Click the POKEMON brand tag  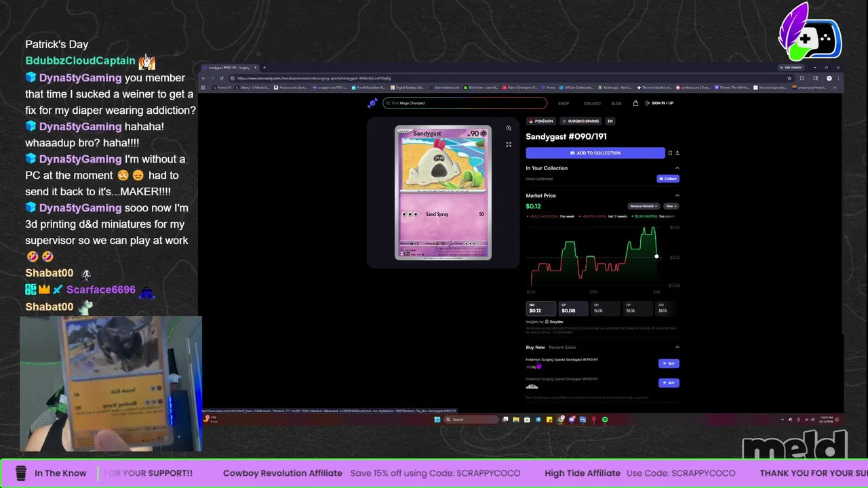(x=541, y=121)
